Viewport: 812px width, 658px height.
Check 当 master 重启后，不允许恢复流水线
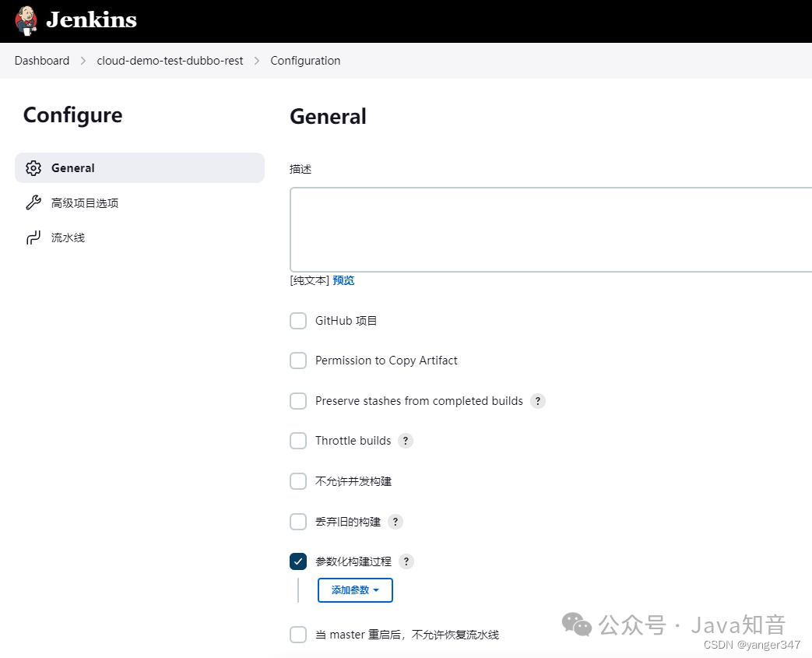tap(298, 634)
